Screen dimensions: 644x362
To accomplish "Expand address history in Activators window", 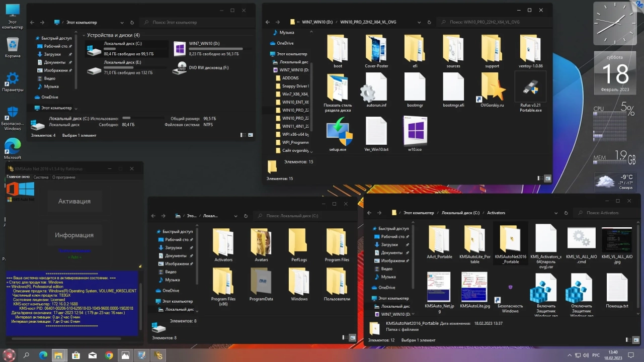I will [556, 213].
